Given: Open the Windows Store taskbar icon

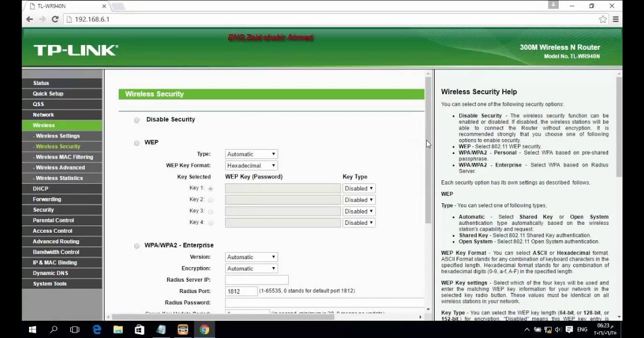Looking at the screenshot, I should [x=140, y=329].
